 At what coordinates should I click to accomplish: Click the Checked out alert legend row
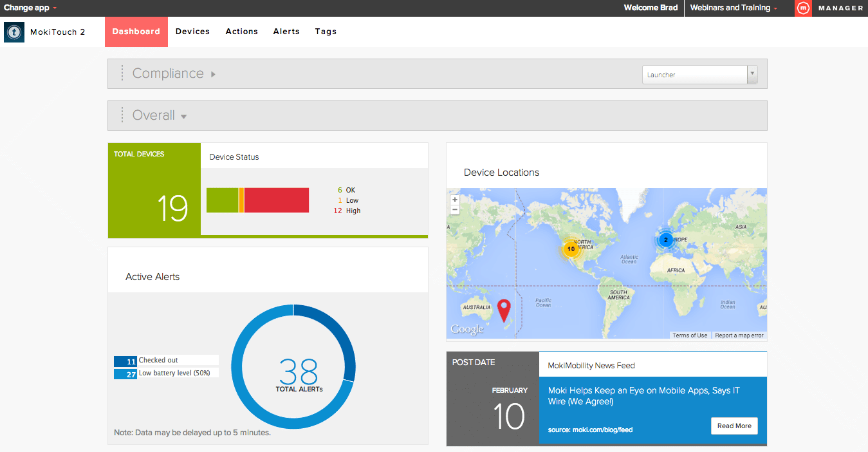[x=167, y=361]
